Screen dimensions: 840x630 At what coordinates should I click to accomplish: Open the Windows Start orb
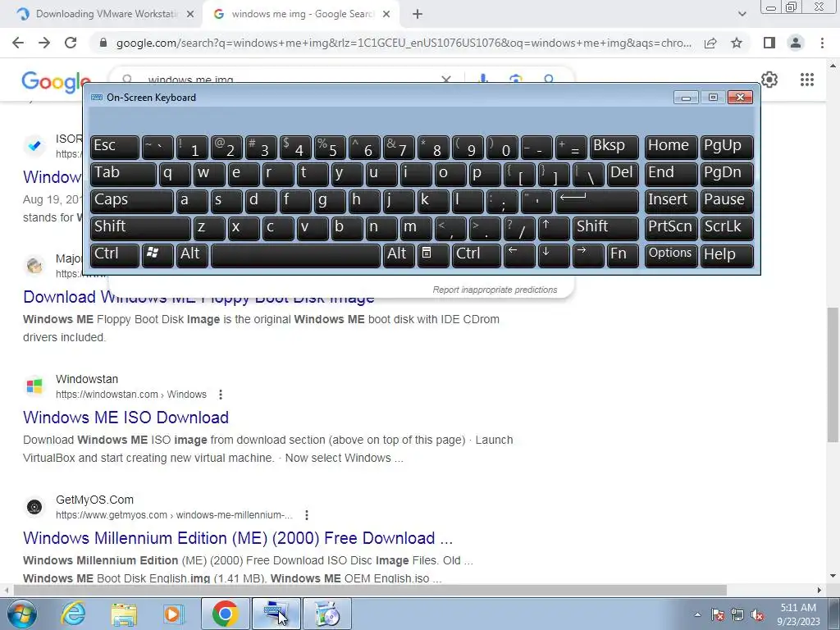21,614
